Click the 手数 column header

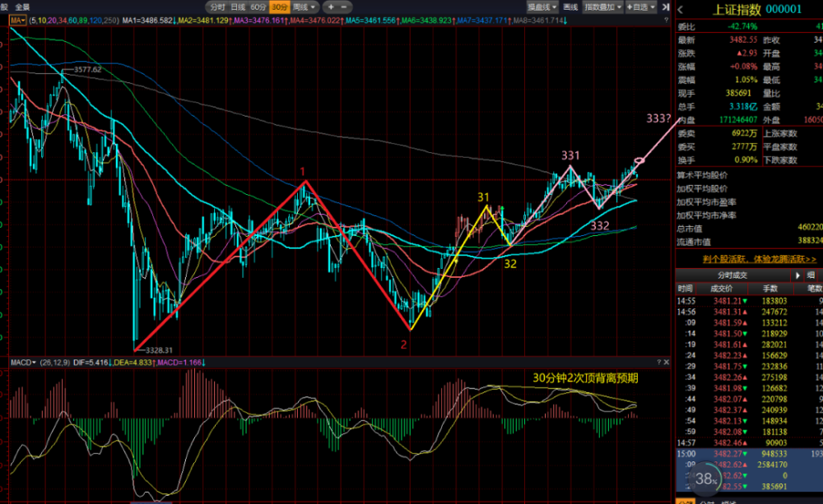coord(770,289)
